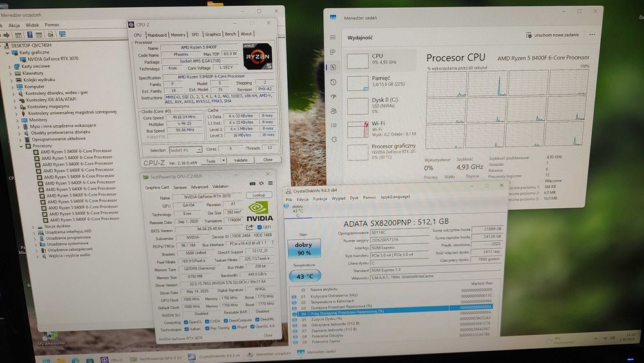644x363 pixels.
Task: Click properties icon in Device Manager toolbar
Action: [x=18, y=35]
